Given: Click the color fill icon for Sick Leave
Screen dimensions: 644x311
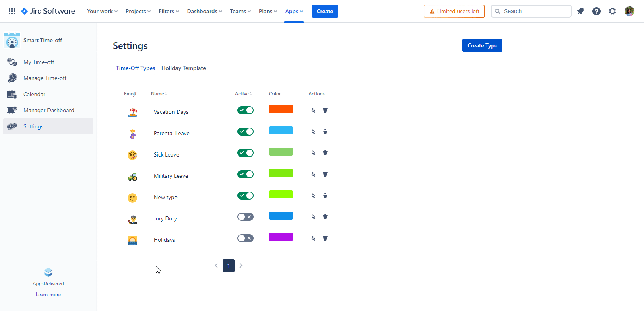Looking at the screenshot, I should [x=313, y=153].
